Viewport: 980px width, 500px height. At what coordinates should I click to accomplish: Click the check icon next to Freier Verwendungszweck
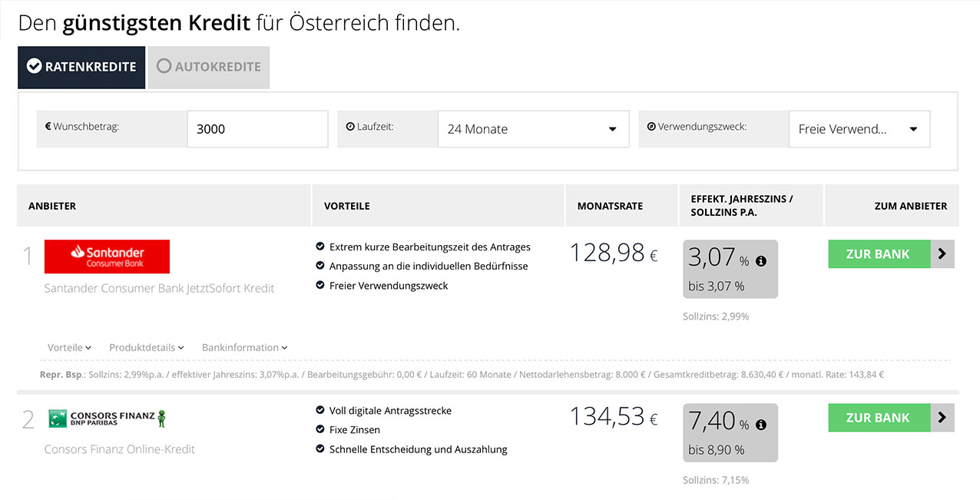[320, 285]
